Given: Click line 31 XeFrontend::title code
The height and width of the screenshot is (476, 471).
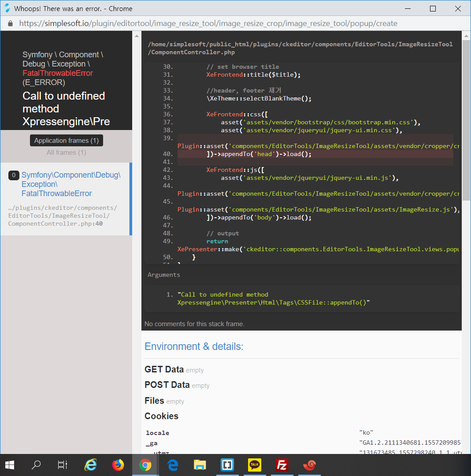Looking at the screenshot, I should 253,74.
